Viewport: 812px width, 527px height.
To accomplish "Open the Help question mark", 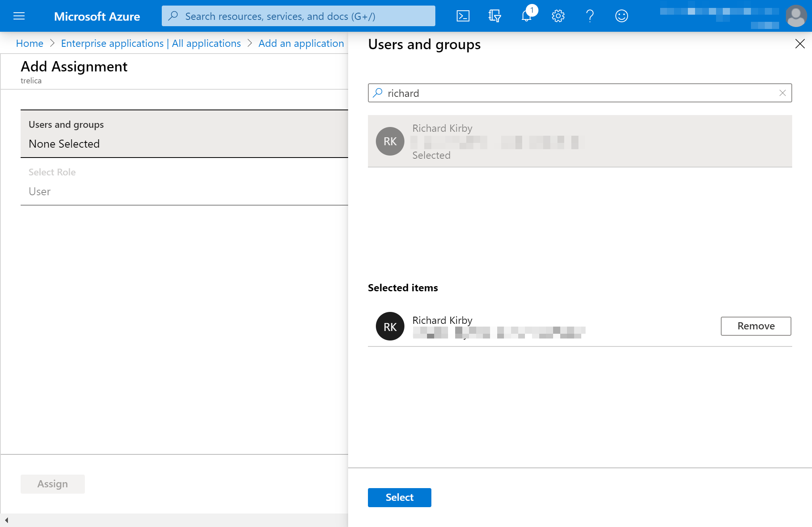I will coord(590,16).
